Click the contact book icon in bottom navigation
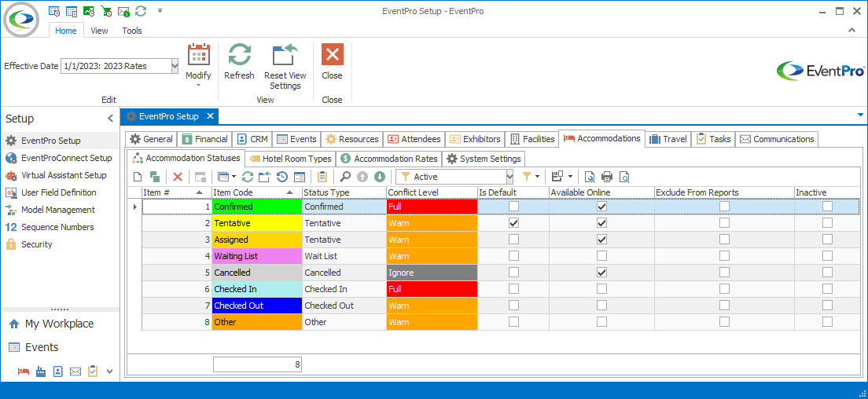Screen dimensions: 868x399 pos(58,372)
